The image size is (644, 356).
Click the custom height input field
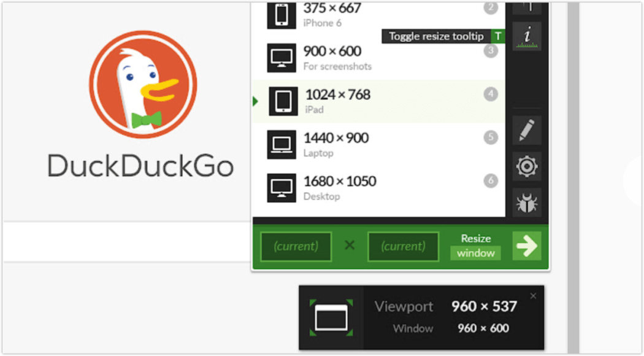click(x=403, y=246)
